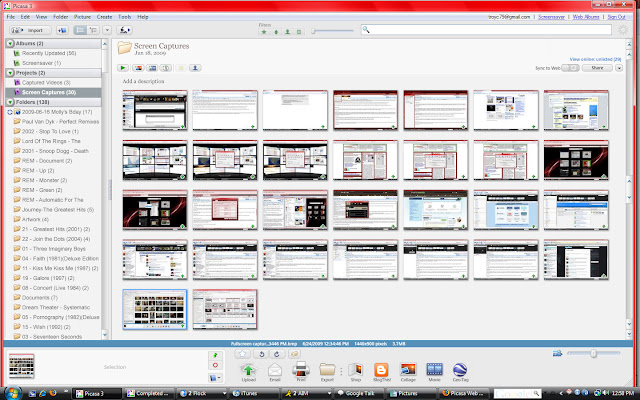Image resolution: width=640 pixels, height=400 pixels.
Task: Print the selected photos
Action: pos(300,371)
